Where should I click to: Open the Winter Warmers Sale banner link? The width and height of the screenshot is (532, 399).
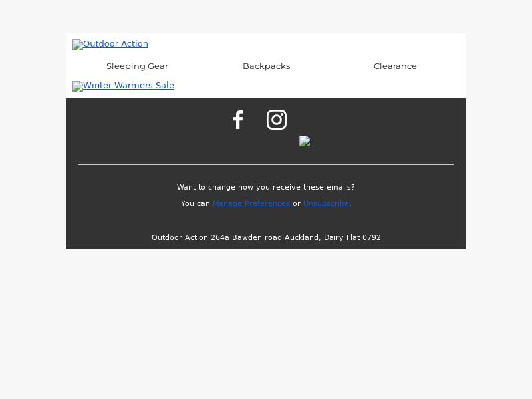[x=123, y=86]
